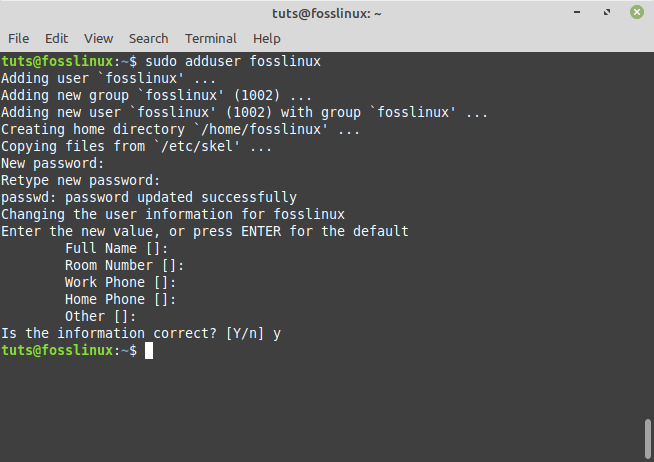Open the Edit menu
Image resolution: width=654 pixels, height=462 pixels.
pos(56,38)
